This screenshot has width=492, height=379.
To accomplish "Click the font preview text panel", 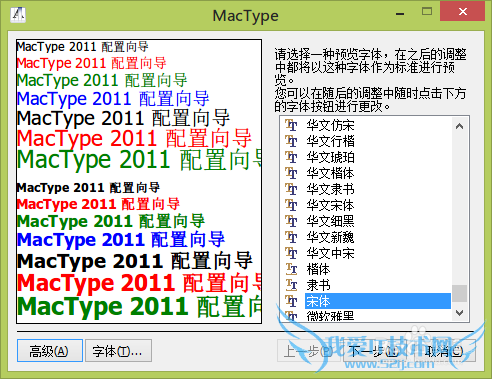I will click(139, 181).
